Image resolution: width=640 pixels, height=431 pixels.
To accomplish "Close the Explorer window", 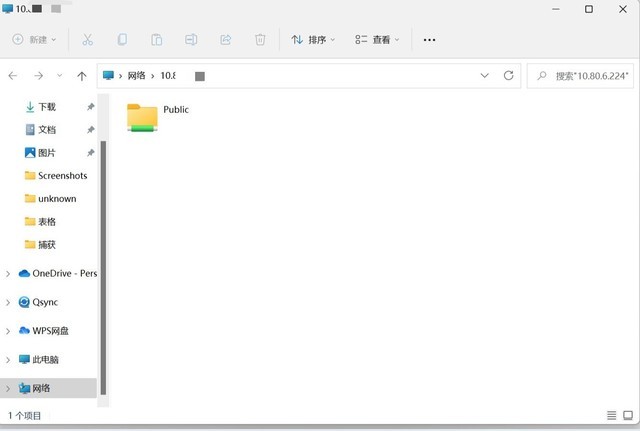I will click(623, 9).
